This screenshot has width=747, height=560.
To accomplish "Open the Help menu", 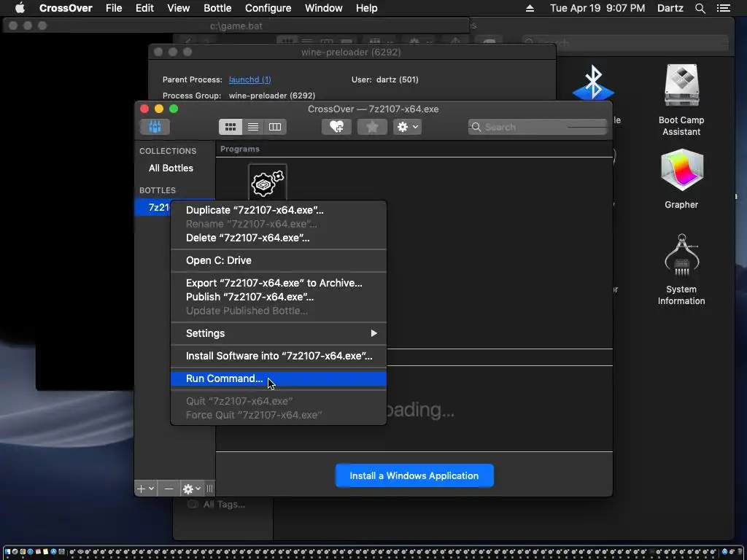I will click(367, 8).
